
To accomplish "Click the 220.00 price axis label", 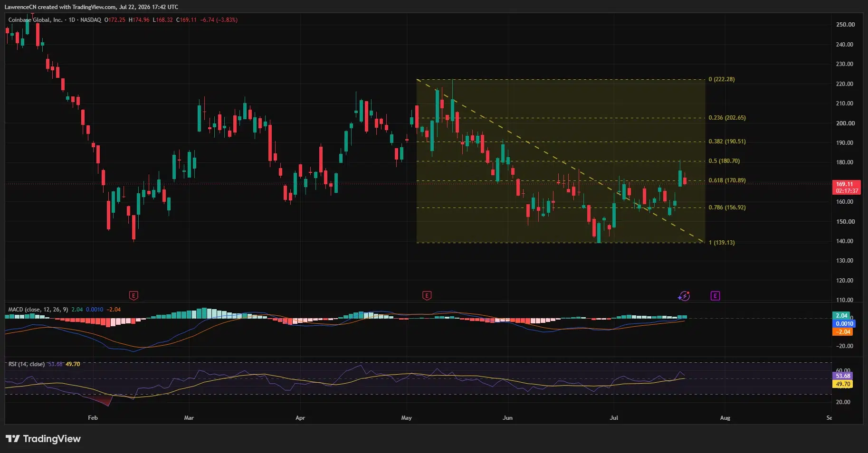I will (845, 84).
